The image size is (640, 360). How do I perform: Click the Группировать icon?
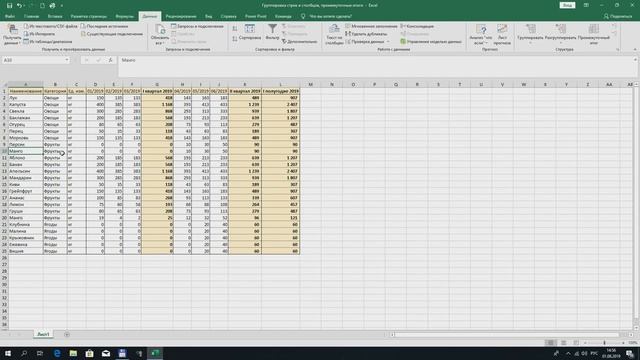click(530, 33)
